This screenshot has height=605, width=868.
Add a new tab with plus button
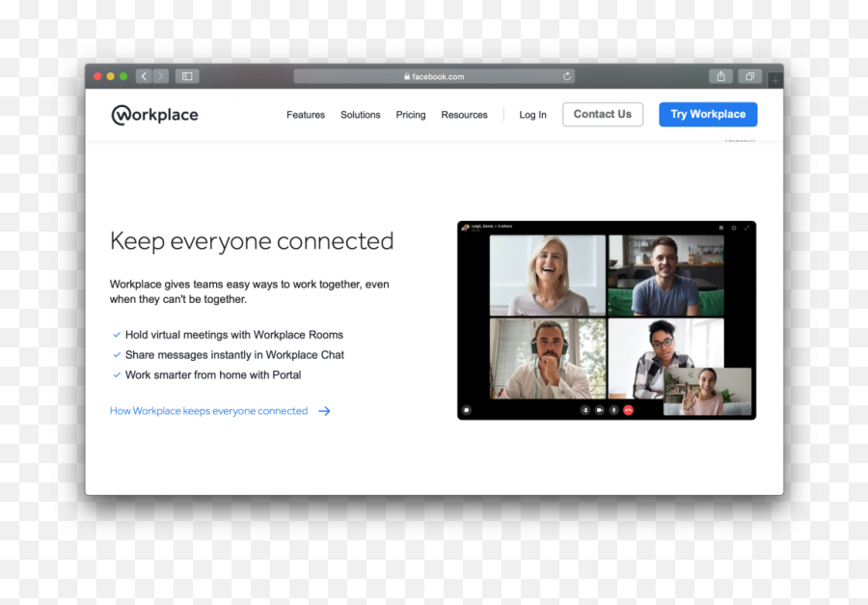775,81
